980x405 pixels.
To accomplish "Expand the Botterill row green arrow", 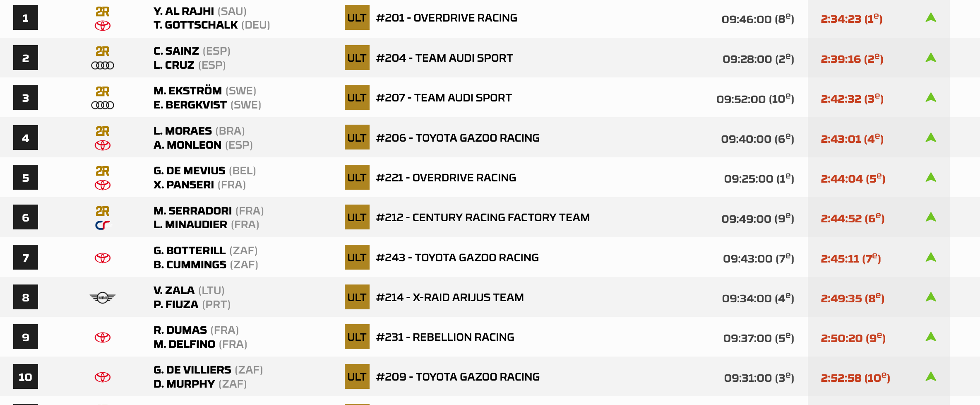I will 931,258.
